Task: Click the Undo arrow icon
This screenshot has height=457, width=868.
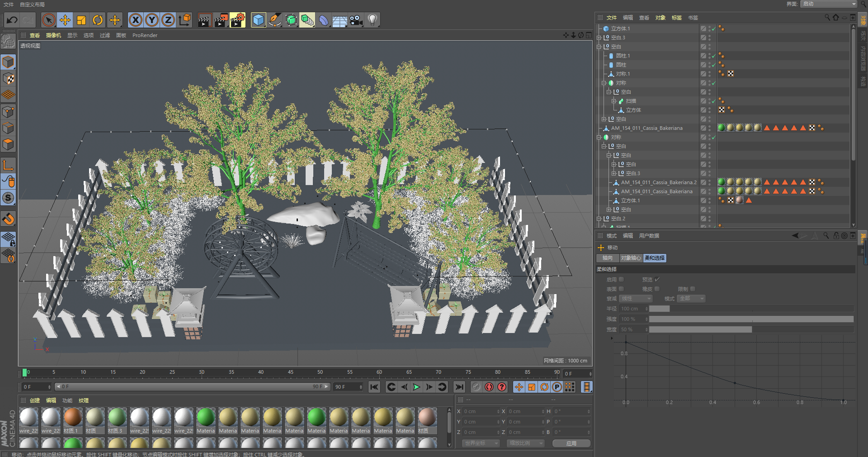Action: [12, 20]
